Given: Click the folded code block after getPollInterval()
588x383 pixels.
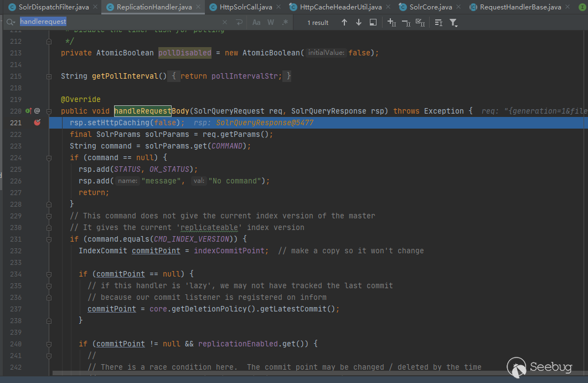Looking at the screenshot, I should click(x=174, y=76).
